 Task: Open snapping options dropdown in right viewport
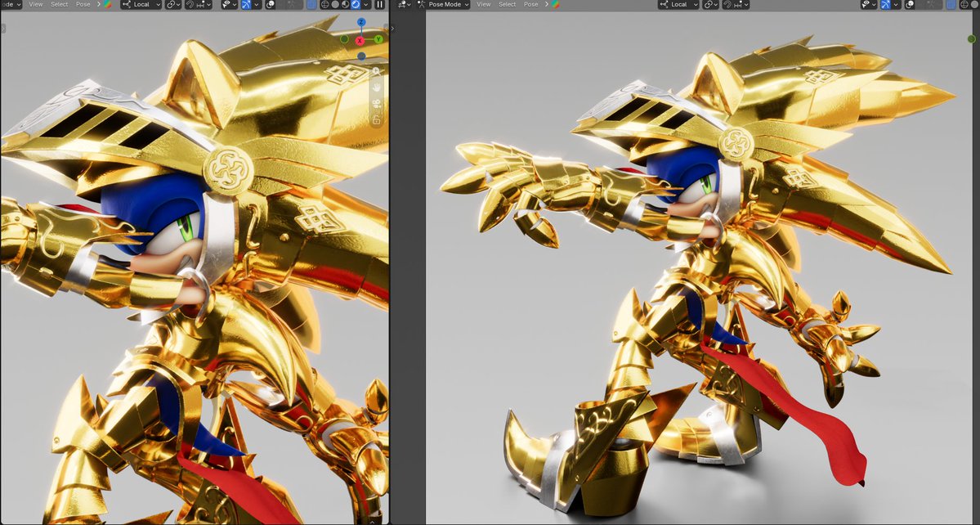coord(741,4)
